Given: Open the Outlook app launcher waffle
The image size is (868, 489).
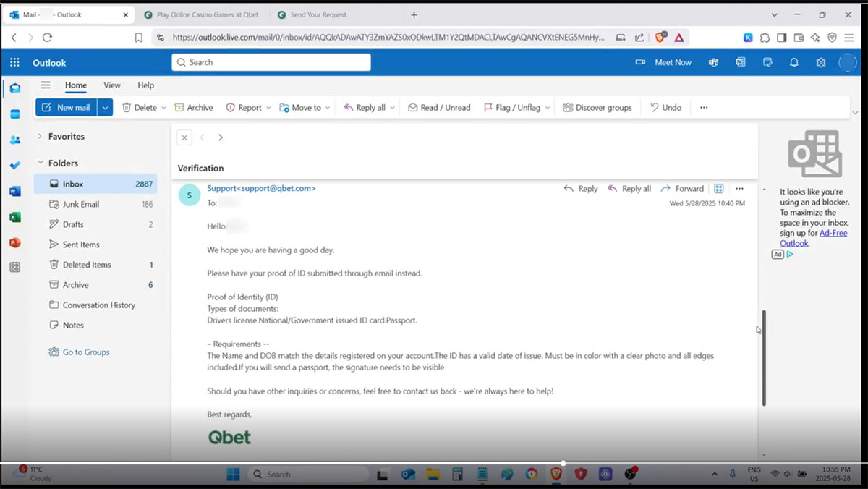Looking at the screenshot, I should [x=14, y=63].
